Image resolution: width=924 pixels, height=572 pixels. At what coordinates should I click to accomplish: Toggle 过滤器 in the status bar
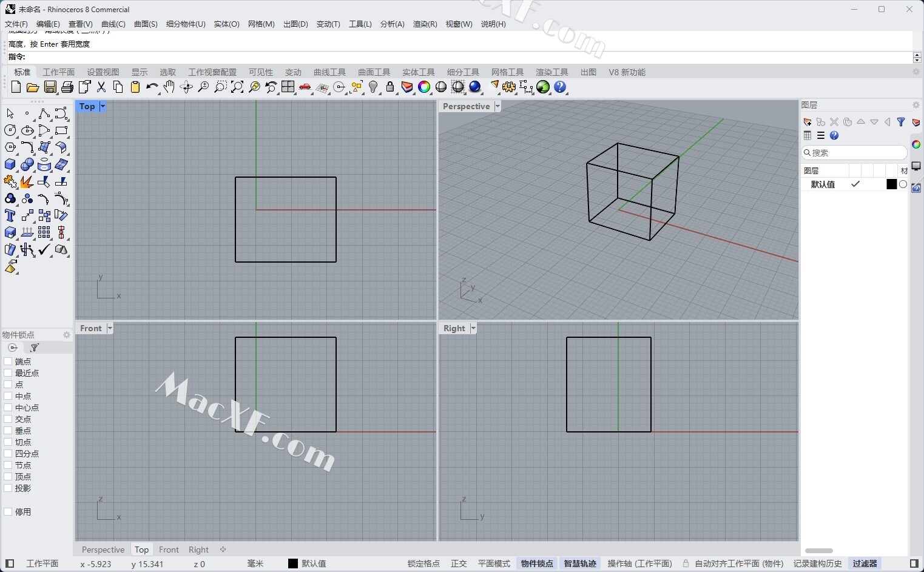[865, 564]
